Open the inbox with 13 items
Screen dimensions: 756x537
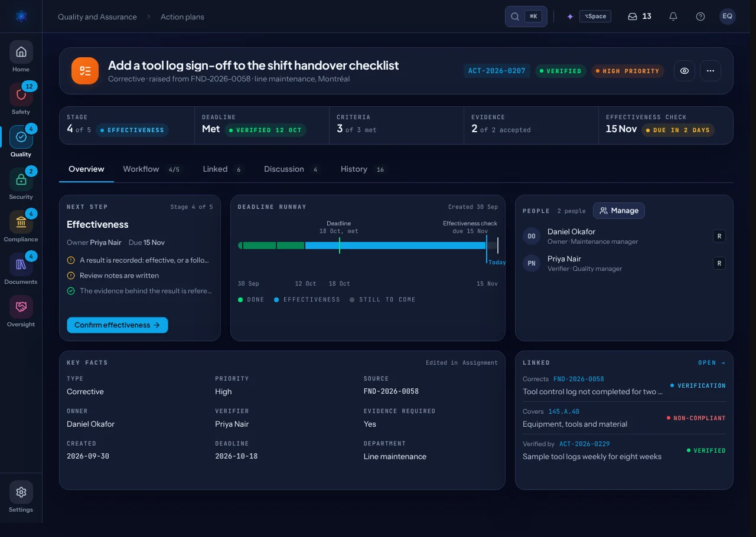[x=640, y=17]
